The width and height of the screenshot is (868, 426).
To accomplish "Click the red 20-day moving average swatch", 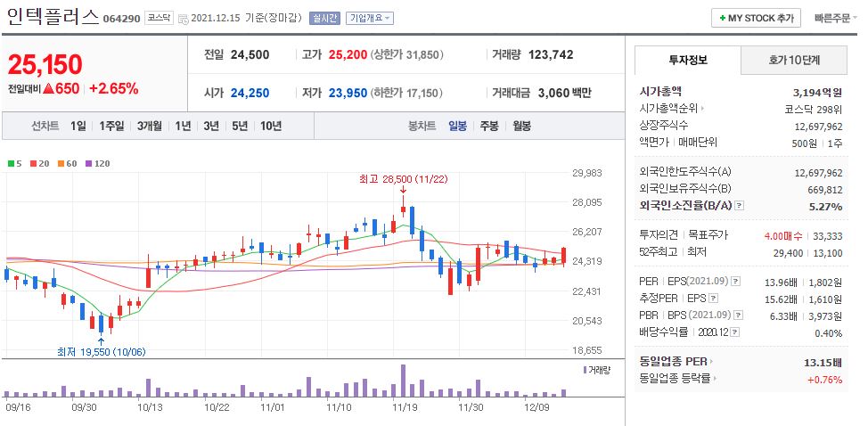I will tap(33, 164).
